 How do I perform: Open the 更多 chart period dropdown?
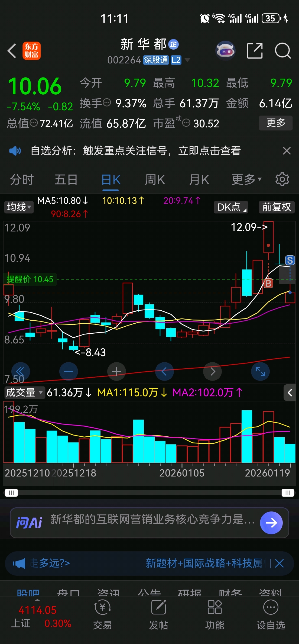[x=247, y=179]
